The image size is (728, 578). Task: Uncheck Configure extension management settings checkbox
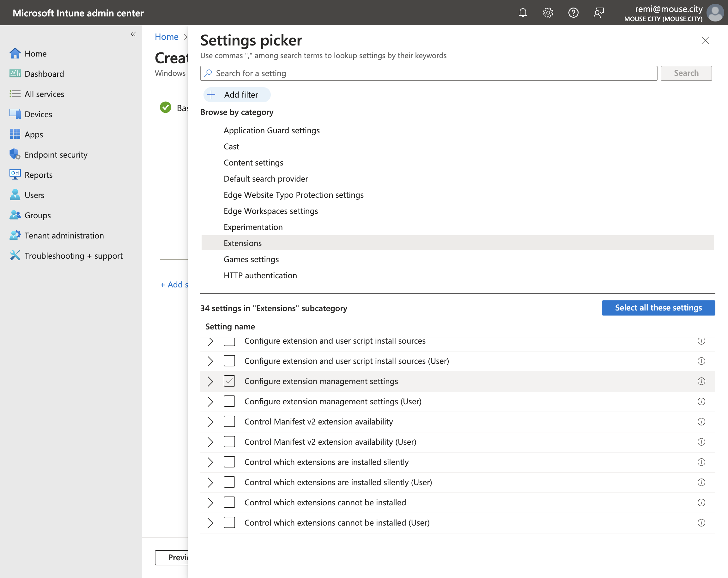coord(229,381)
